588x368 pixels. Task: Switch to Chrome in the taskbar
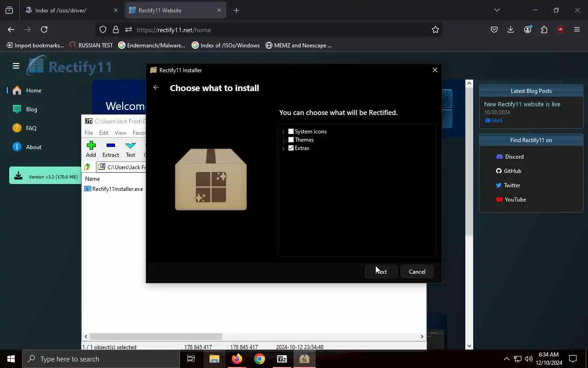(260, 359)
